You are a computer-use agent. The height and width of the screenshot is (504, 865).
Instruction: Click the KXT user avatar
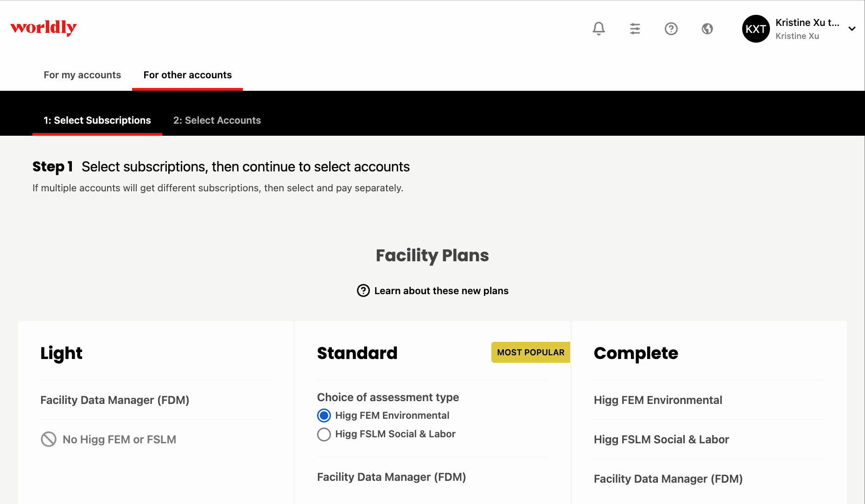(756, 29)
